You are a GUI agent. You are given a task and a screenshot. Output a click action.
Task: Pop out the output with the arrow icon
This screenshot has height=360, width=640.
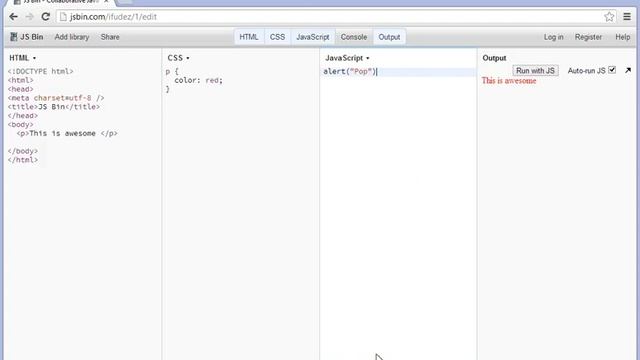pos(628,71)
